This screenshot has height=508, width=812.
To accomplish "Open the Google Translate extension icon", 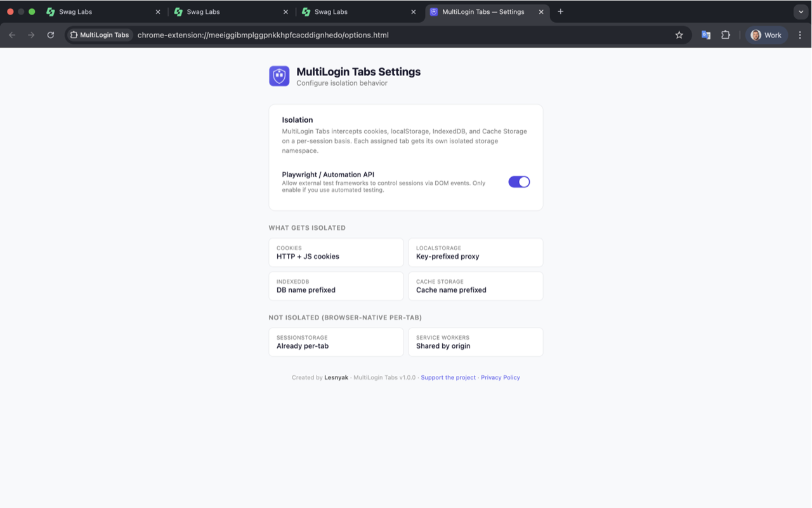I will tap(705, 35).
